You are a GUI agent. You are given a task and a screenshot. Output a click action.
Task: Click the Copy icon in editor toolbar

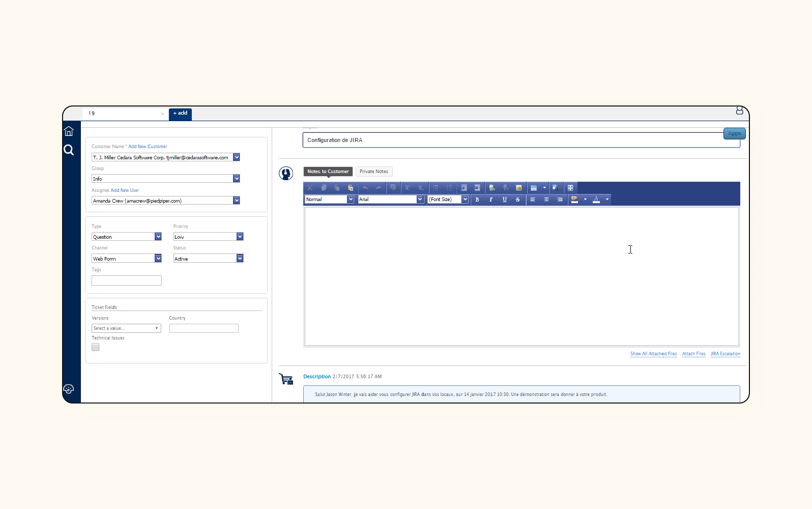324,188
